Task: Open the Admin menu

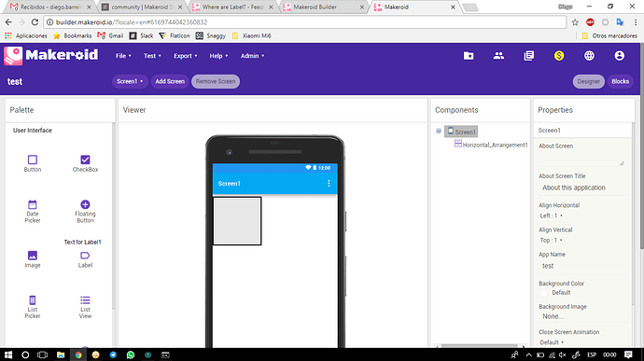Action: [252, 56]
